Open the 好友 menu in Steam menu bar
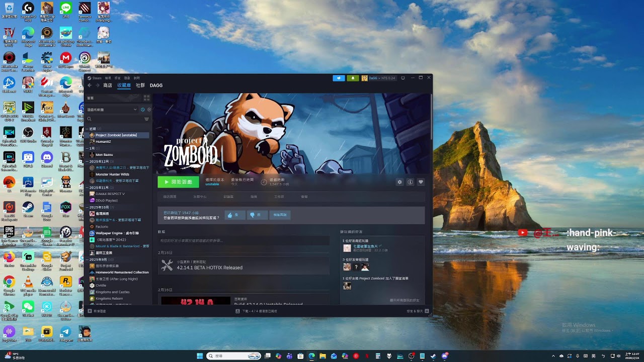Image resolution: width=644 pixels, height=362 pixels. click(x=118, y=78)
